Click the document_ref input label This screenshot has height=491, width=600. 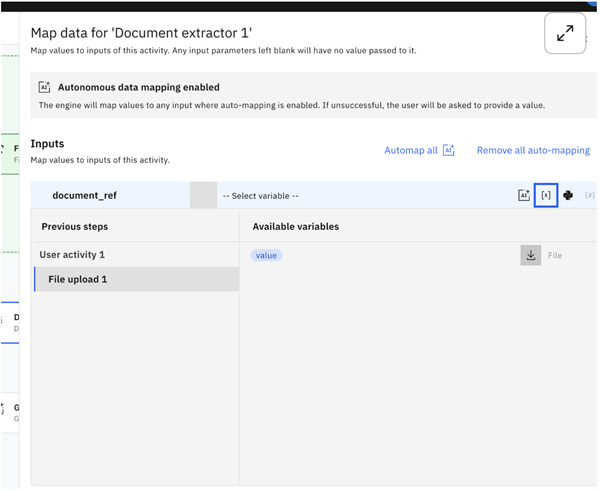[84, 196]
